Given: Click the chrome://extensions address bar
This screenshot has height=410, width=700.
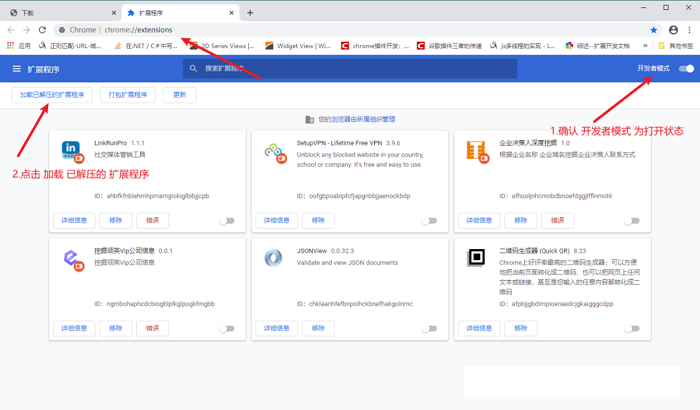Looking at the screenshot, I should click(357, 30).
